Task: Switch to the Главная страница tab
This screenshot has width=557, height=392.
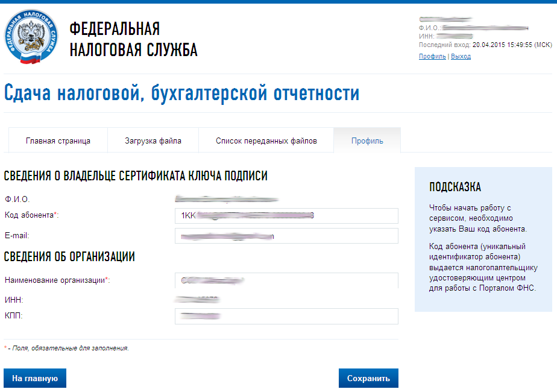Action: coord(58,141)
